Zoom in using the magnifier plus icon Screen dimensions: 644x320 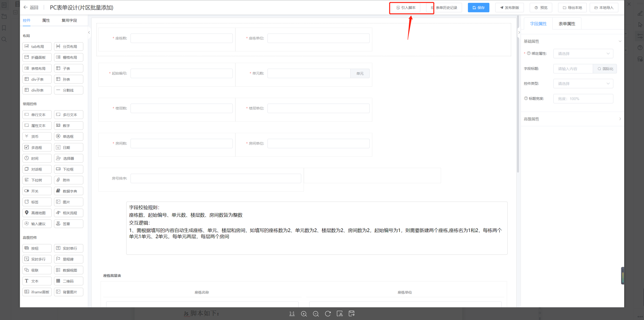pyautogui.click(x=304, y=314)
